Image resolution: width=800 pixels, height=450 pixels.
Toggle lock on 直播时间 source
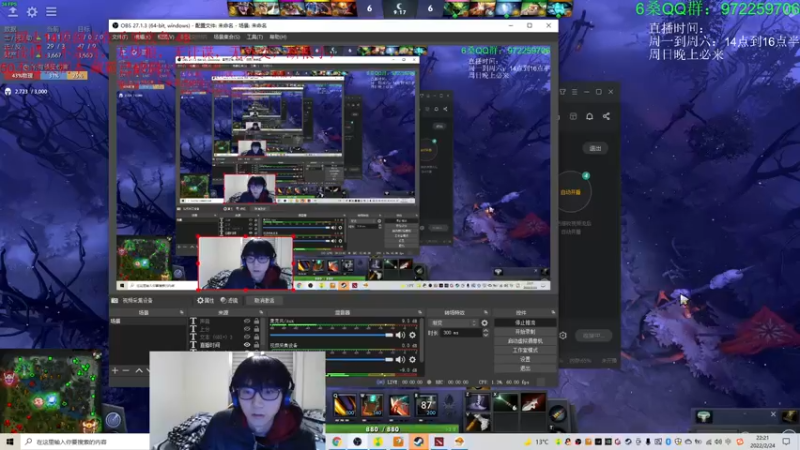tap(256, 345)
